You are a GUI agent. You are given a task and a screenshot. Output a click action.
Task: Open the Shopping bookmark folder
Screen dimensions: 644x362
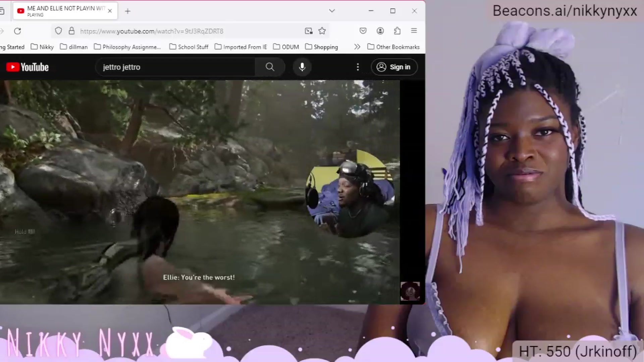(x=322, y=47)
